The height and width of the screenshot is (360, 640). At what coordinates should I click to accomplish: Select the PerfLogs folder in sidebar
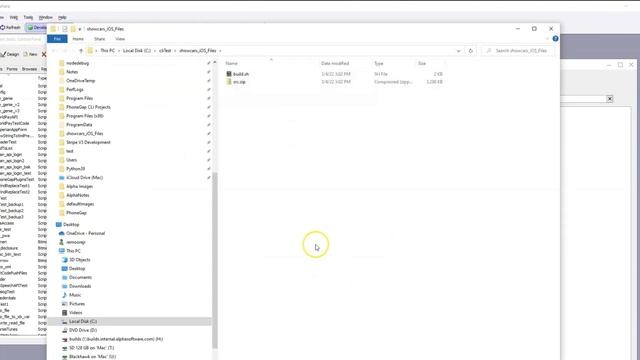tap(75, 89)
